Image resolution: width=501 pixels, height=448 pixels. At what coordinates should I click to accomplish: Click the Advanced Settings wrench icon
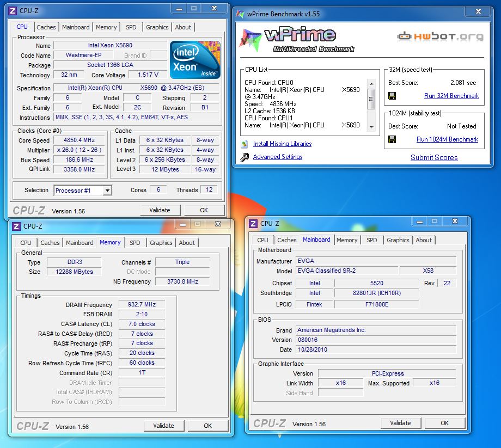coord(245,157)
